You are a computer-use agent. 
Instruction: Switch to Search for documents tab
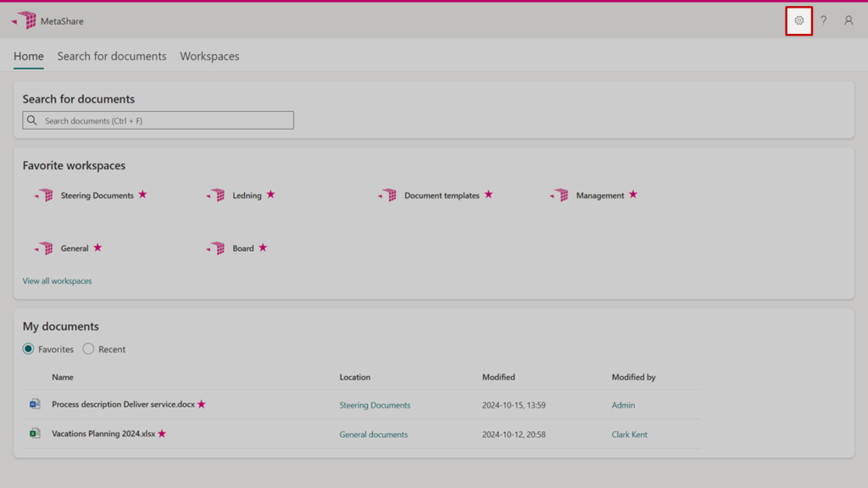pyautogui.click(x=112, y=57)
